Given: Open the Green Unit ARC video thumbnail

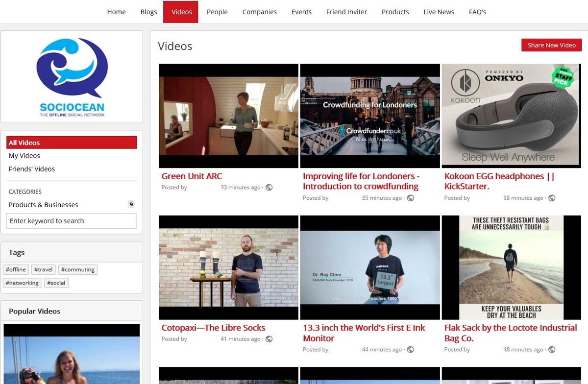Looking at the screenshot, I should tap(229, 116).
